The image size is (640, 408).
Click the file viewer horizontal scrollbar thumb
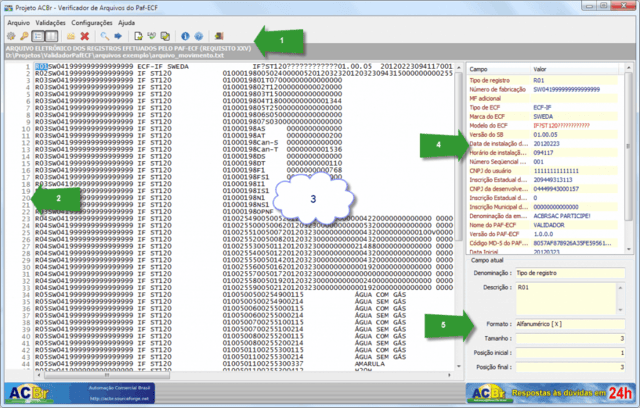coord(107,375)
